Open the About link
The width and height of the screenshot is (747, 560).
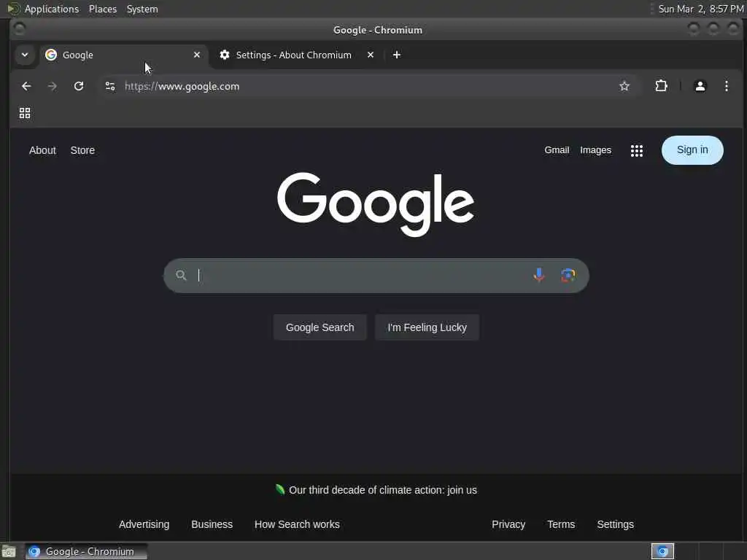click(42, 150)
